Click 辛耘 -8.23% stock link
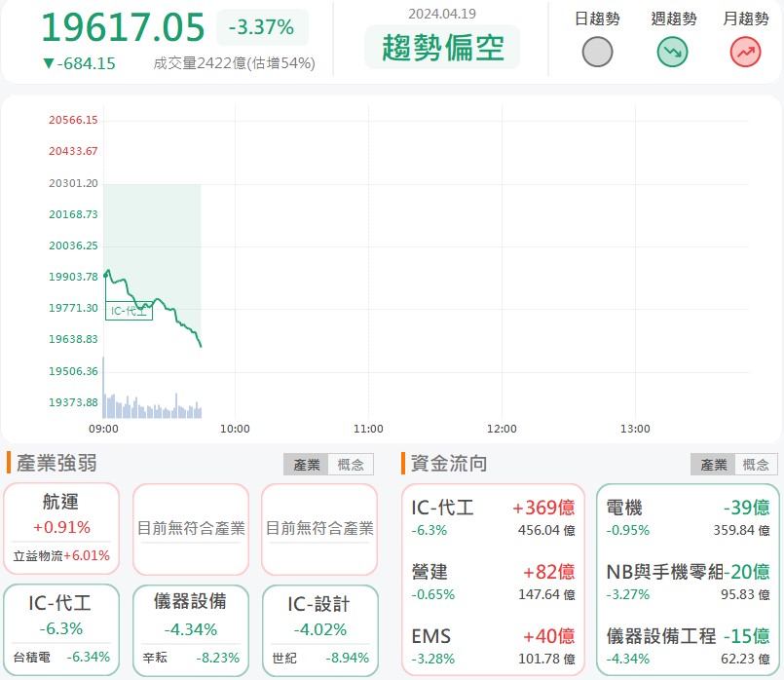Image resolution: width=784 pixels, height=680 pixels. coord(191,657)
